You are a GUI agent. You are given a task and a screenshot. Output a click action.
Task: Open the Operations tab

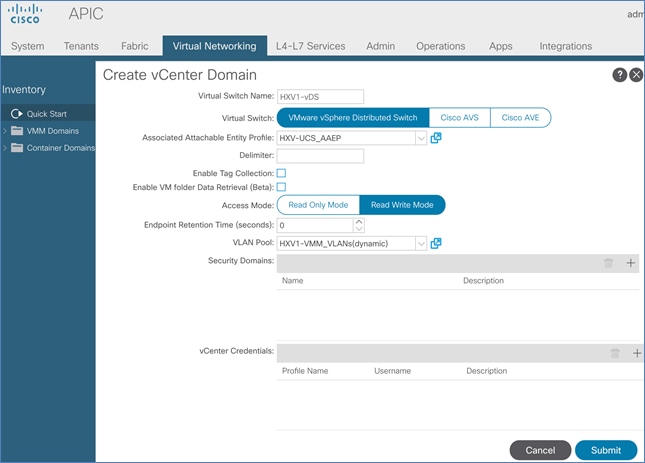click(x=441, y=46)
